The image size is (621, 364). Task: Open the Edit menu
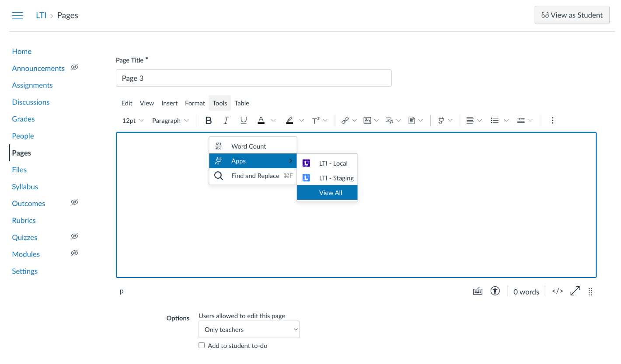[127, 103]
